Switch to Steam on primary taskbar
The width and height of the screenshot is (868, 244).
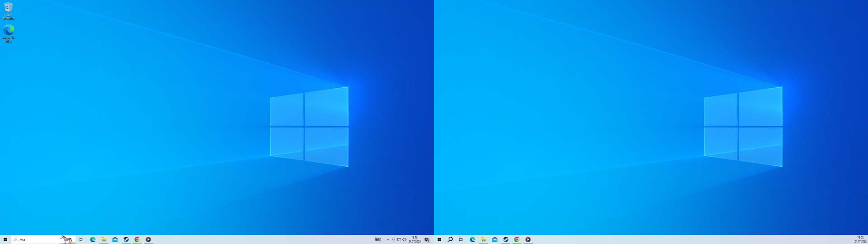(126, 239)
